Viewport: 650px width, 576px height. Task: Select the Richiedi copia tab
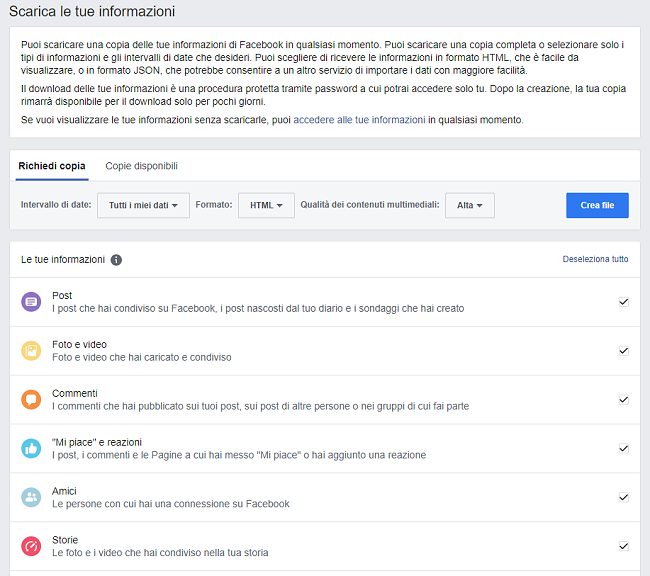coord(52,166)
